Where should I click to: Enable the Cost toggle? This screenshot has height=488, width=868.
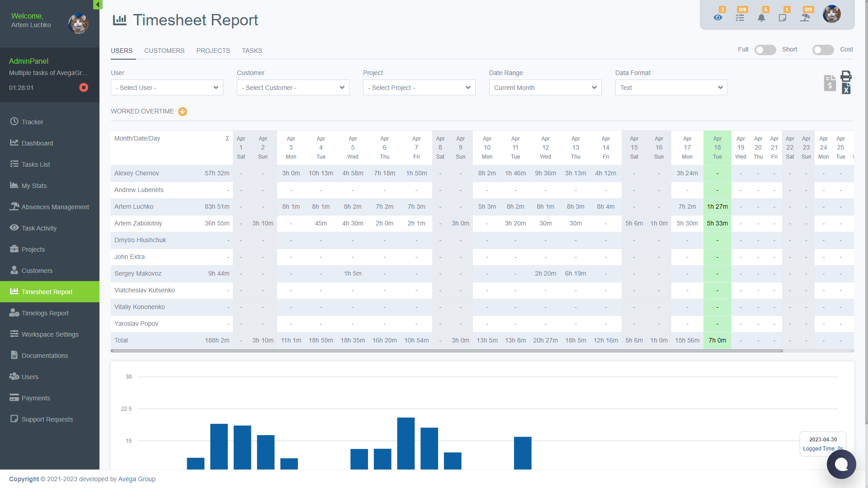[823, 50]
